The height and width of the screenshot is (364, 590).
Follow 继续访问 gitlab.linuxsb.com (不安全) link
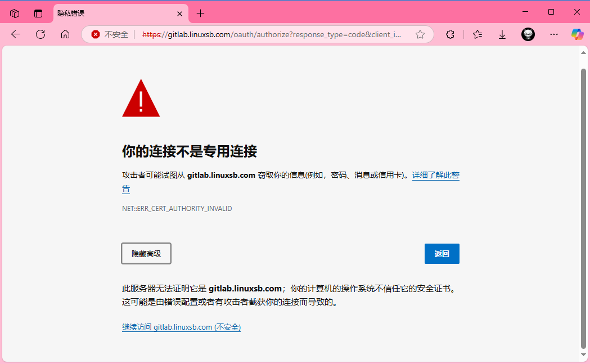[181, 327]
